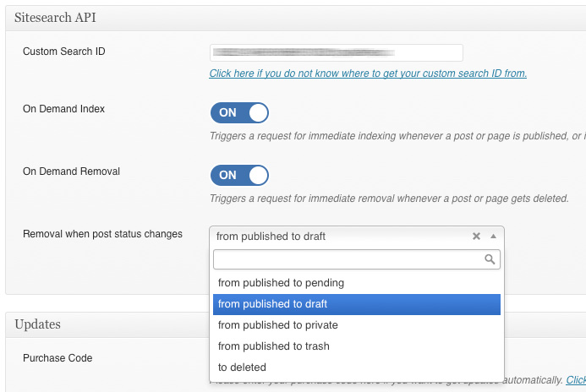Collapse the dropdown using the arrow icon

coord(494,237)
